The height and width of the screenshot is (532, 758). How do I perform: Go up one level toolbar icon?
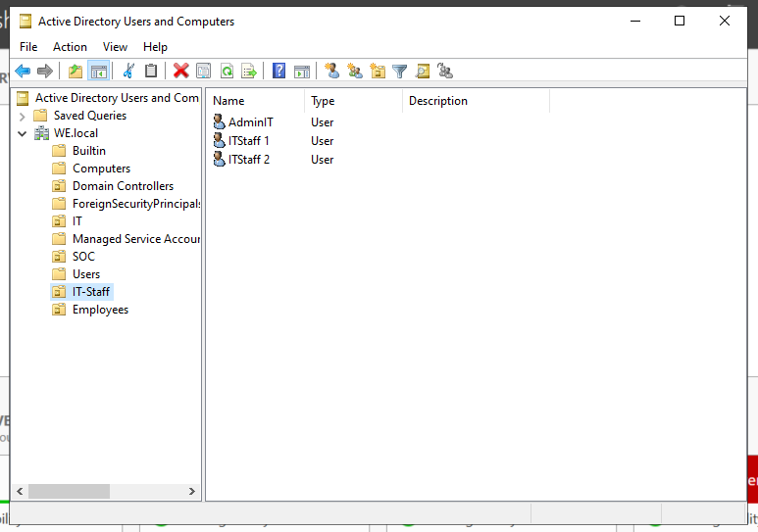76,71
